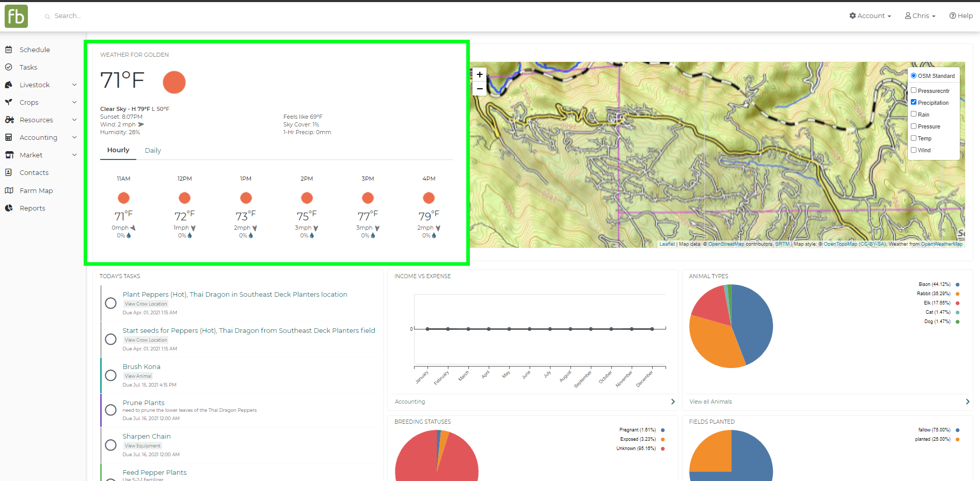Viewport: 980px width, 481px height.
Task: Click the 4PM sun forecast icon
Action: 429,198
